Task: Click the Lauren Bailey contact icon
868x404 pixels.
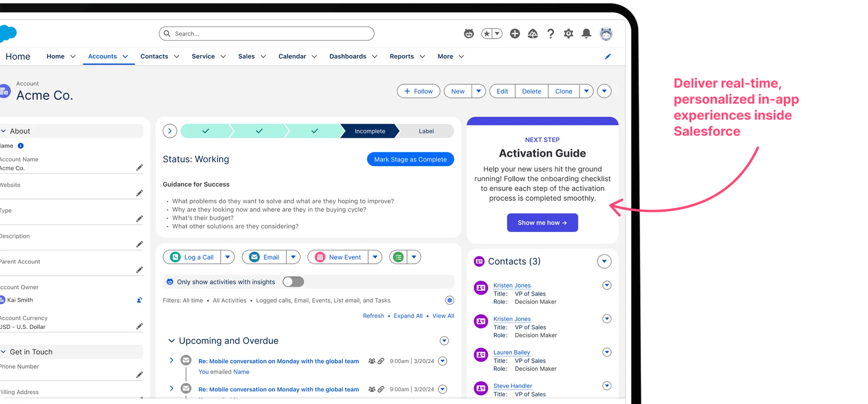Action: [x=481, y=355]
